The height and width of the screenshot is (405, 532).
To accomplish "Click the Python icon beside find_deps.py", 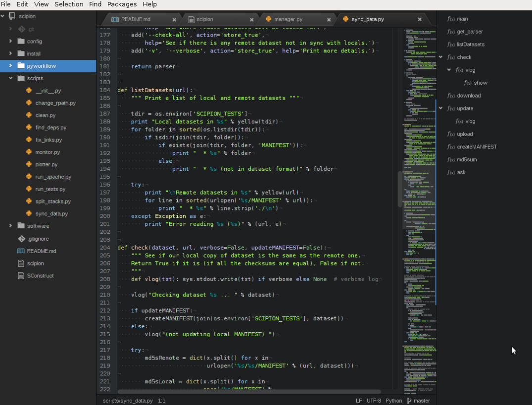I will (29, 127).
